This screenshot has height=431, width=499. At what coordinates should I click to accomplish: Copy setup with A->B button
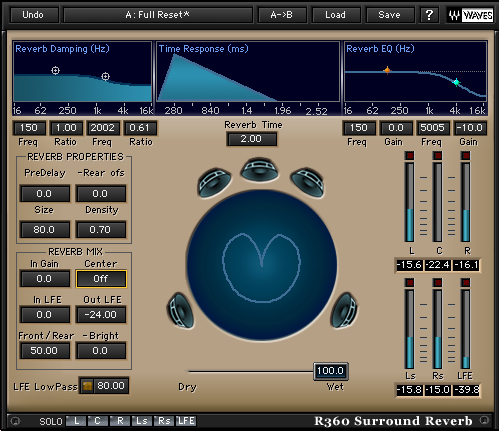point(282,15)
